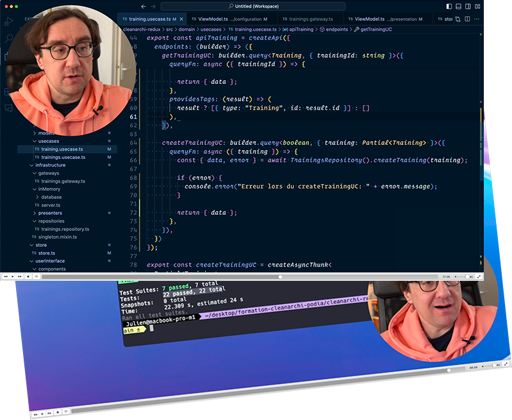
Task: Expand the database folder
Action: (51, 197)
